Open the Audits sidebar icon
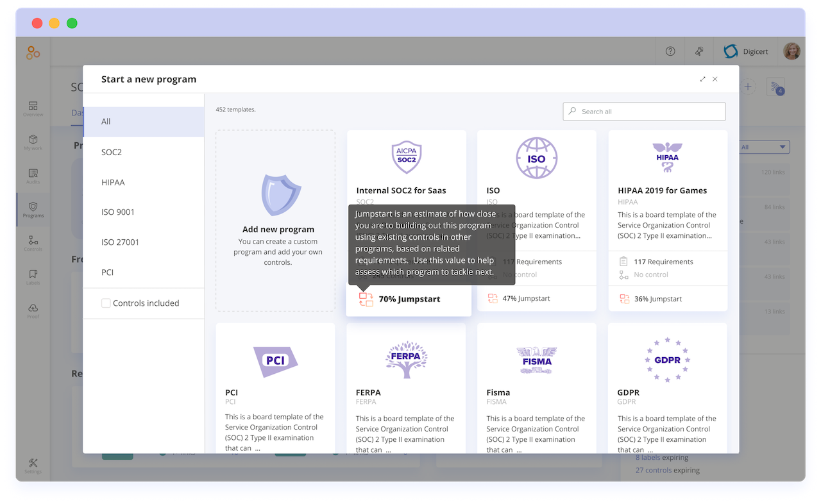Image resolution: width=821 pixels, height=504 pixels. coord(33,176)
